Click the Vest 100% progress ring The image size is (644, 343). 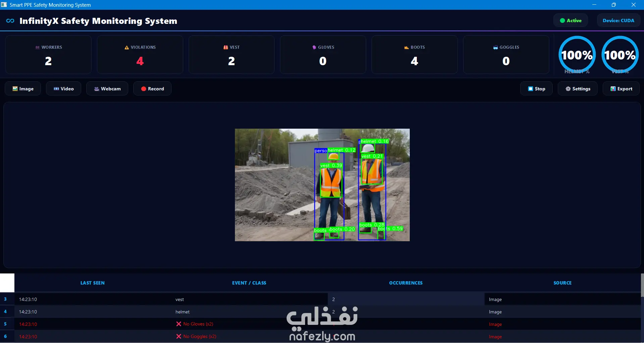(620, 55)
